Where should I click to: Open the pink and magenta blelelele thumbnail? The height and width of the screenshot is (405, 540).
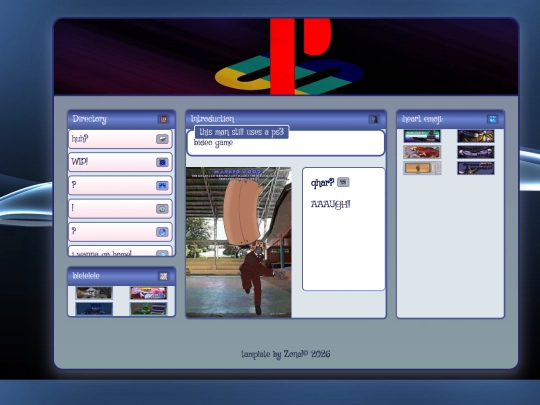148,293
